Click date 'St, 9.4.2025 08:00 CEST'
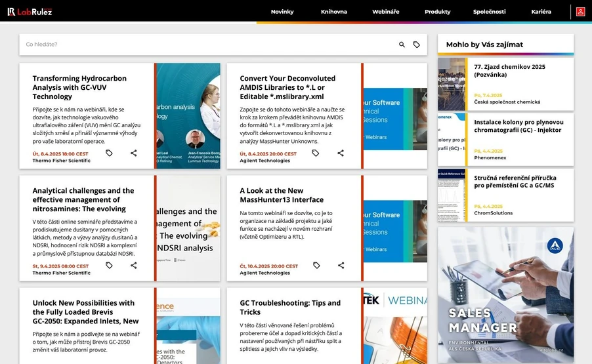Screen dimensions: 592x364 pyautogui.click(x=60, y=266)
